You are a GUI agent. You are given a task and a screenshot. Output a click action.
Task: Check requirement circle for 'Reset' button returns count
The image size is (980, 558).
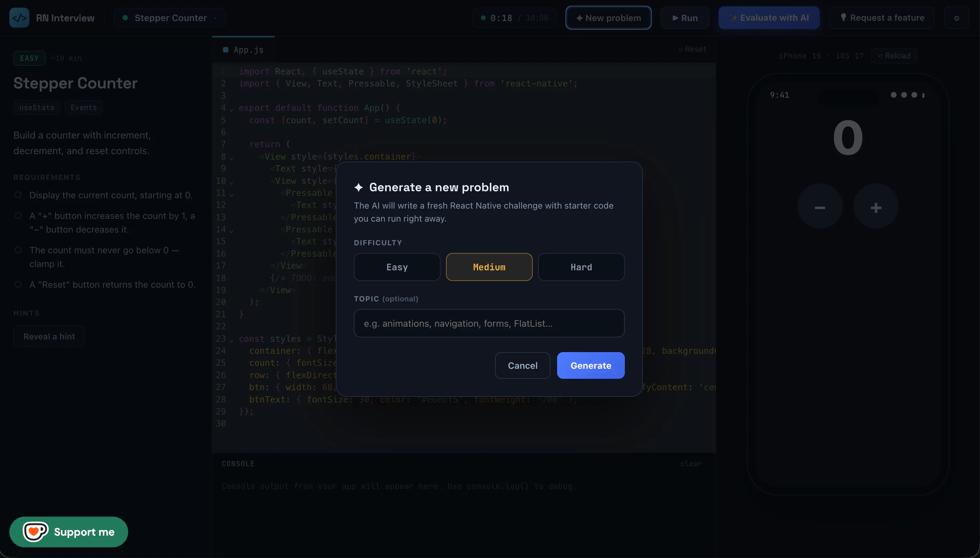(x=18, y=284)
